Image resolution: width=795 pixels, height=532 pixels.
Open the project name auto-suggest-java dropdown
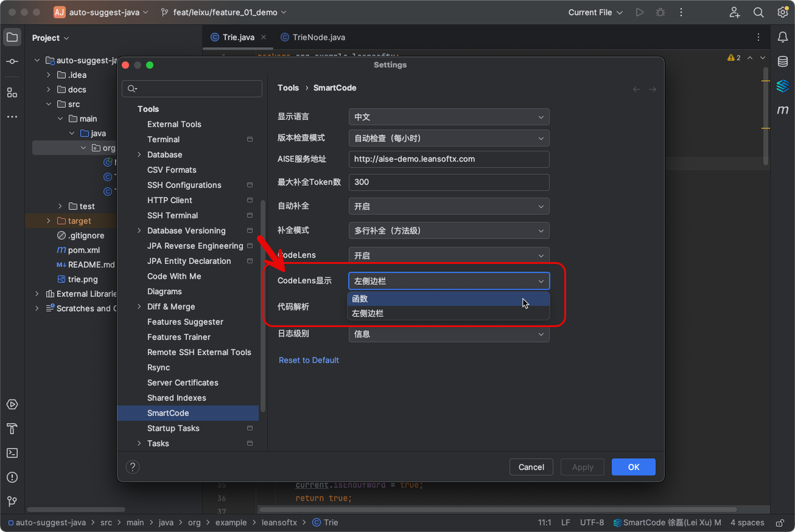tap(101, 12)
